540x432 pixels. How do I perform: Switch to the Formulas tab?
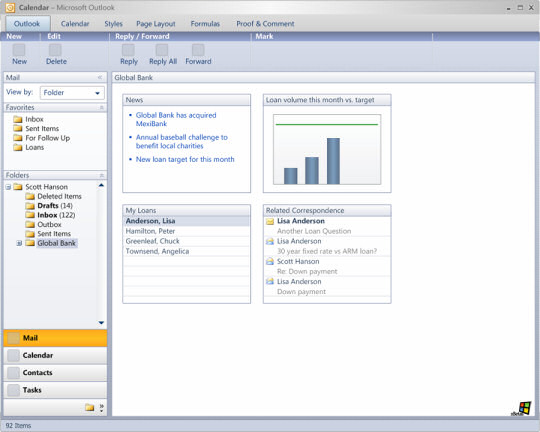(205, 24)
